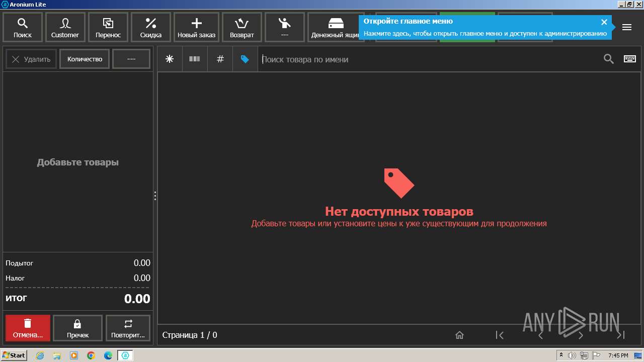Click the Добавьте товары placeholder text

click(78, 162)
